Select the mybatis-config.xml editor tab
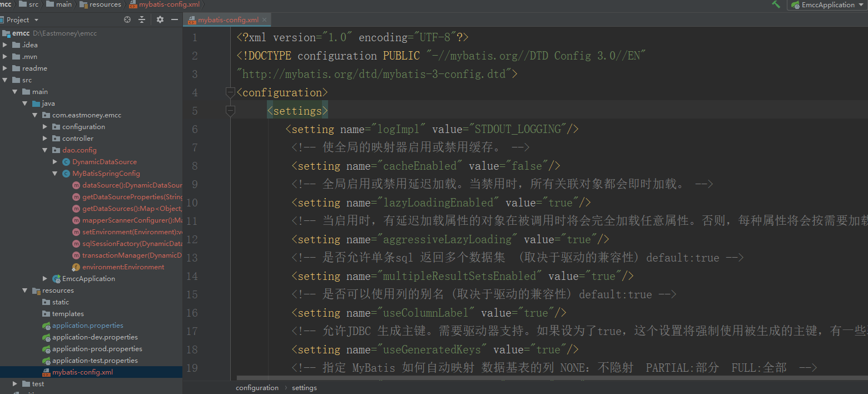Image resolution: width=868 pixels, height=394 pixels. 226,19
